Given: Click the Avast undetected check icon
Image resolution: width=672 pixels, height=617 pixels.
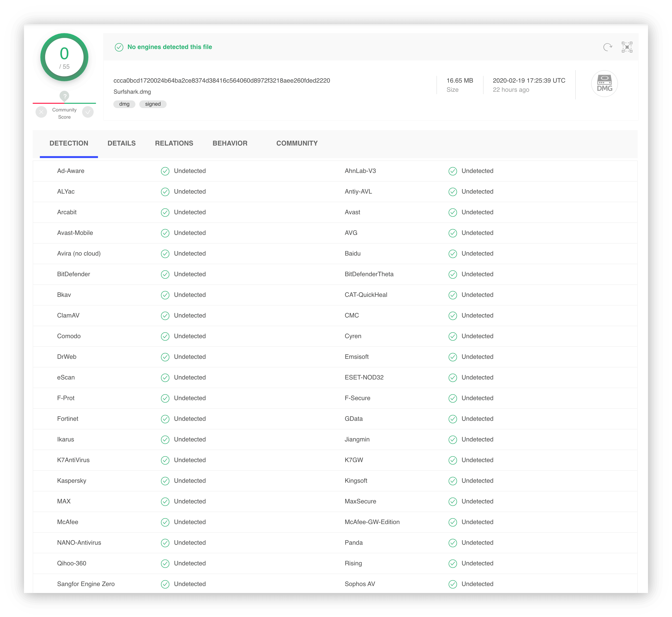Looking at the screenshot, I should 452,212.
